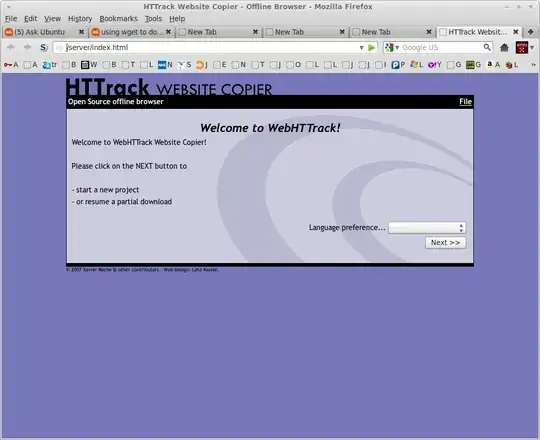This screenshot has height=440, width=540.
Task: Open the bookmark labeled I
Action: point(381,64)
